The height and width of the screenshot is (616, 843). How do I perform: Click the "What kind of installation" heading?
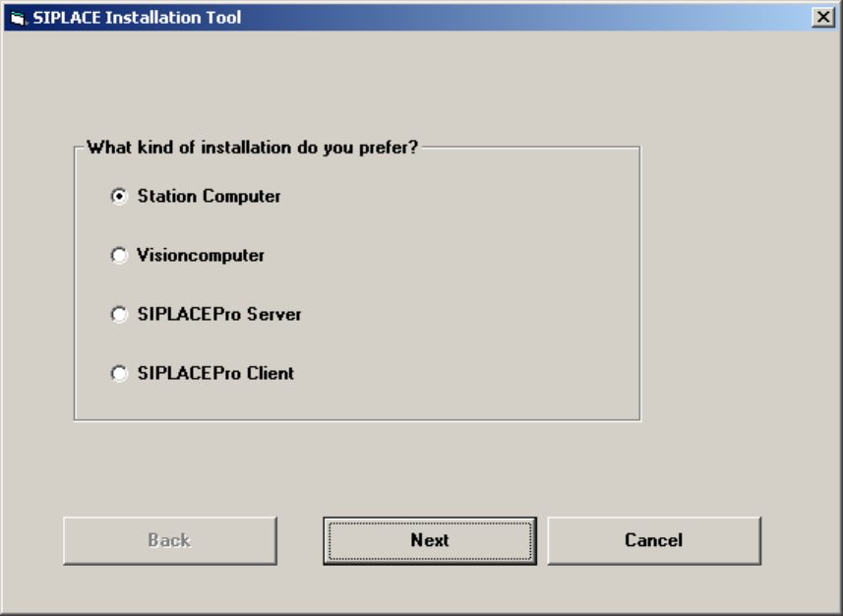(x=252, y=149)
